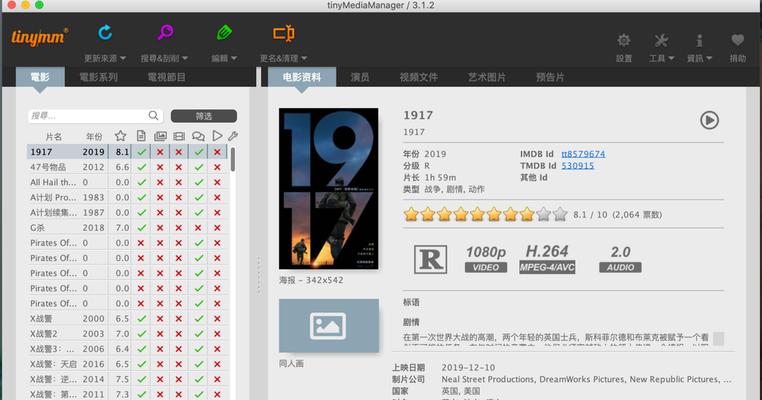Click the wrench column configuration icon
The height and width of the screenshot is (400, 762).
tap(233, 136)
